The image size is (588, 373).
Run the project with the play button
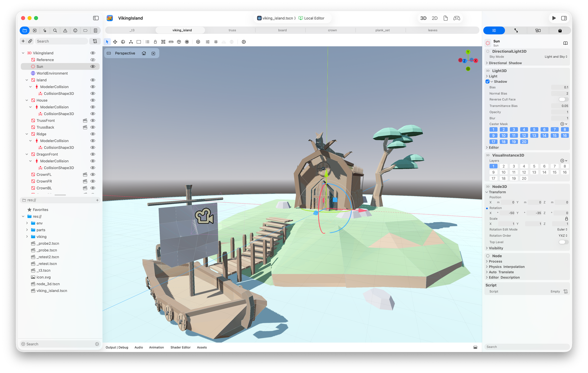click(554, 18)
